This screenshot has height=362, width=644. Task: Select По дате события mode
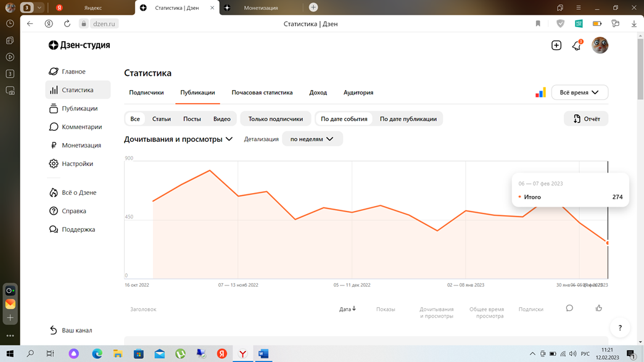click(x=344, y=118)
